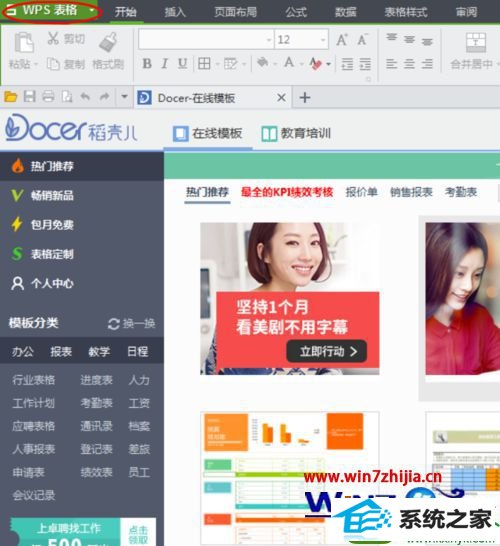Toggle underline formatting
500x546 pixels.
[x=182, y=63]
